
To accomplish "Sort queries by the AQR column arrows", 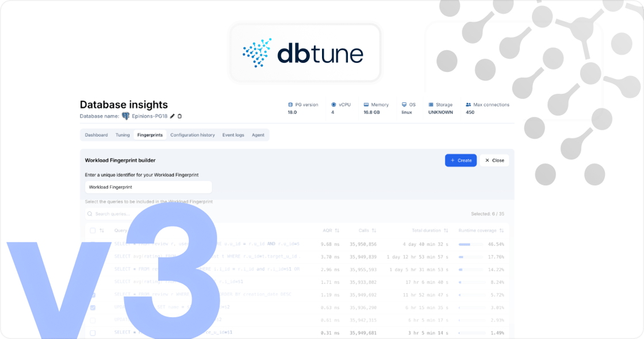I will (x=337, y=230).
